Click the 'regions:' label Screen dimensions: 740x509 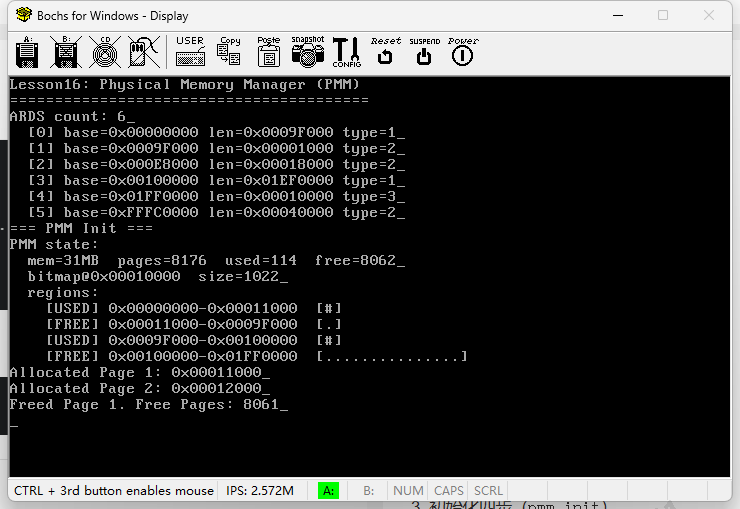click(x=63, y=292)
